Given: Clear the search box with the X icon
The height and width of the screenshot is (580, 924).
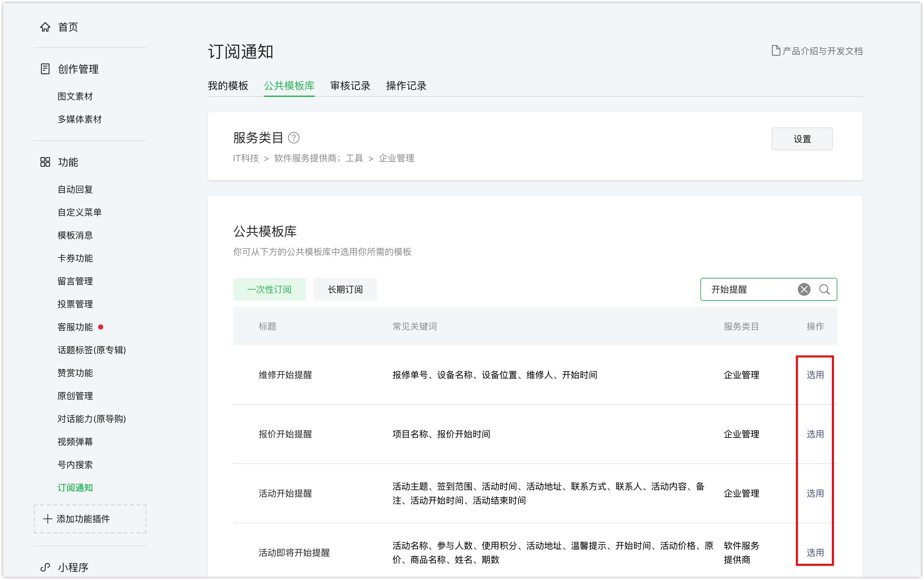Looking at the screenshot, I should click(804, 289).
